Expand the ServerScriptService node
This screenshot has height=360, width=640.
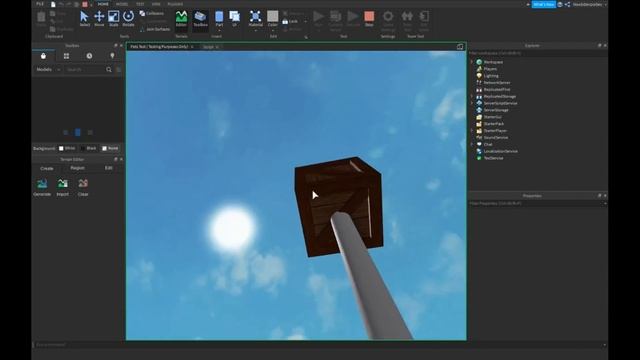[472, 103]
